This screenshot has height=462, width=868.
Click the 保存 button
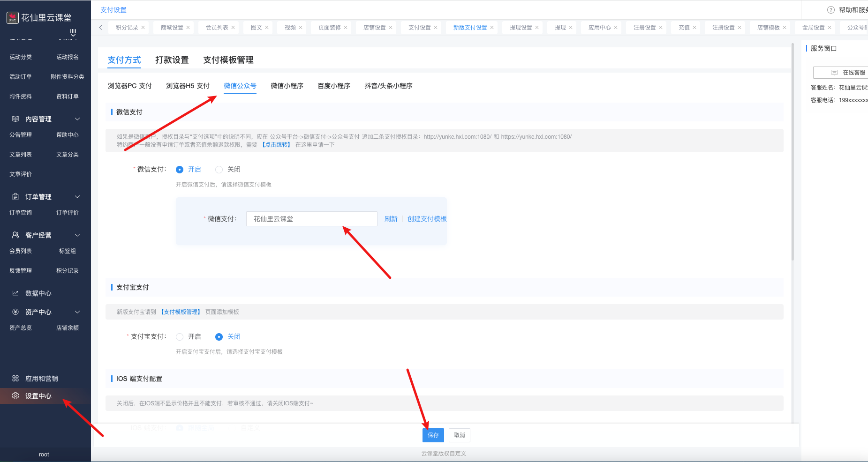coord(433,435)
